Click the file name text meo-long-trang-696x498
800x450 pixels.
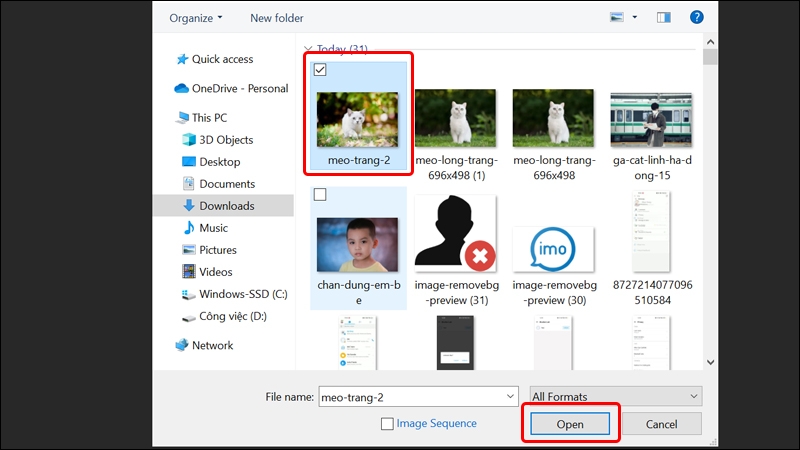click(x=554, y=168)
